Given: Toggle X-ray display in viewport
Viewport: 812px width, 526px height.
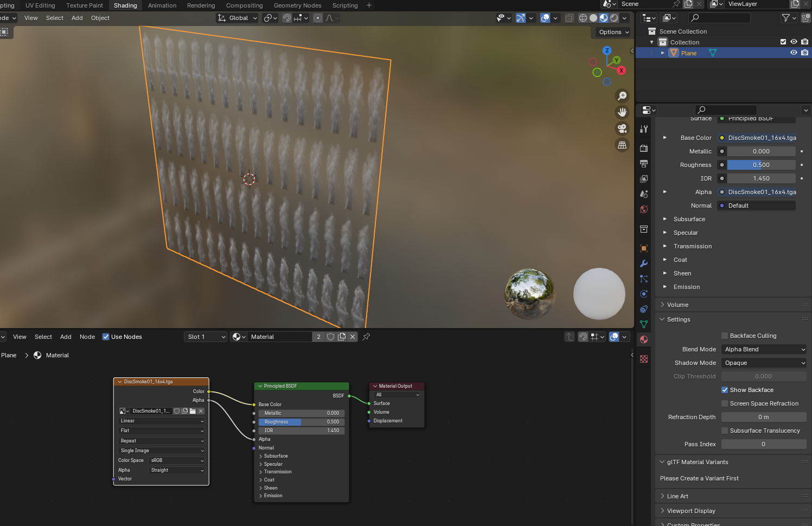Looking at the screenshot, I should (569, 18).
